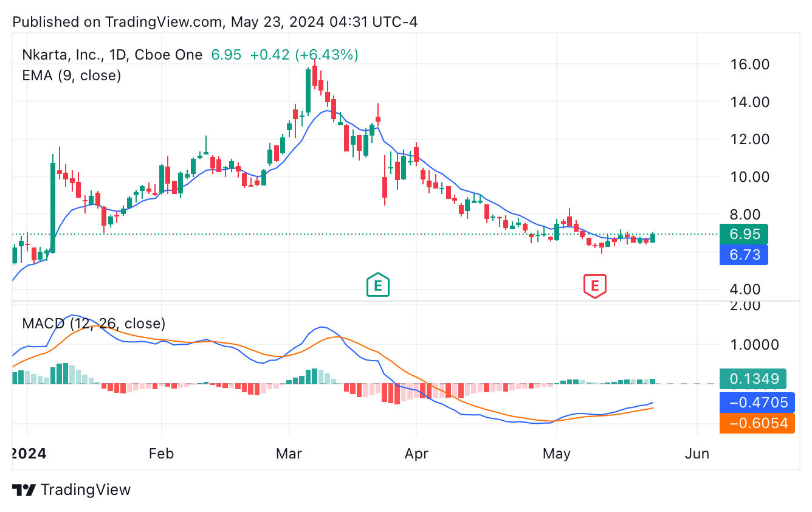Click the Mar label on time axis
This screenshot has width=812, height=512.
[x=289, y=454]
